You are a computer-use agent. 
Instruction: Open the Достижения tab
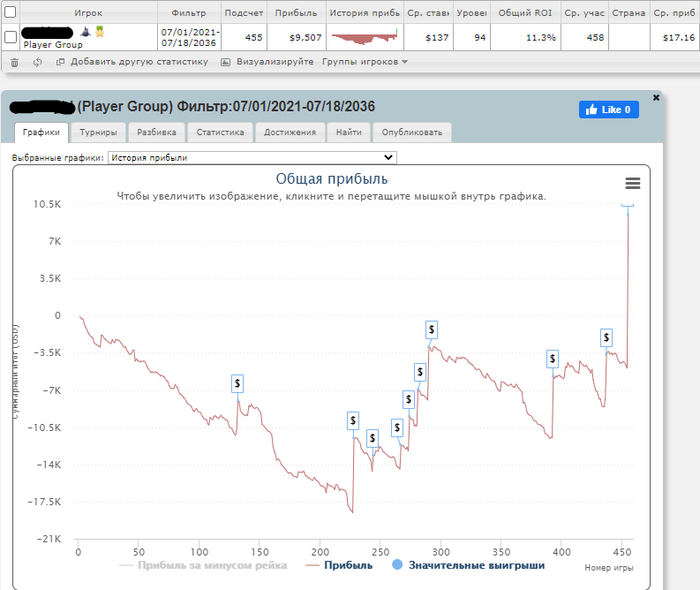[x=290, y=133]
